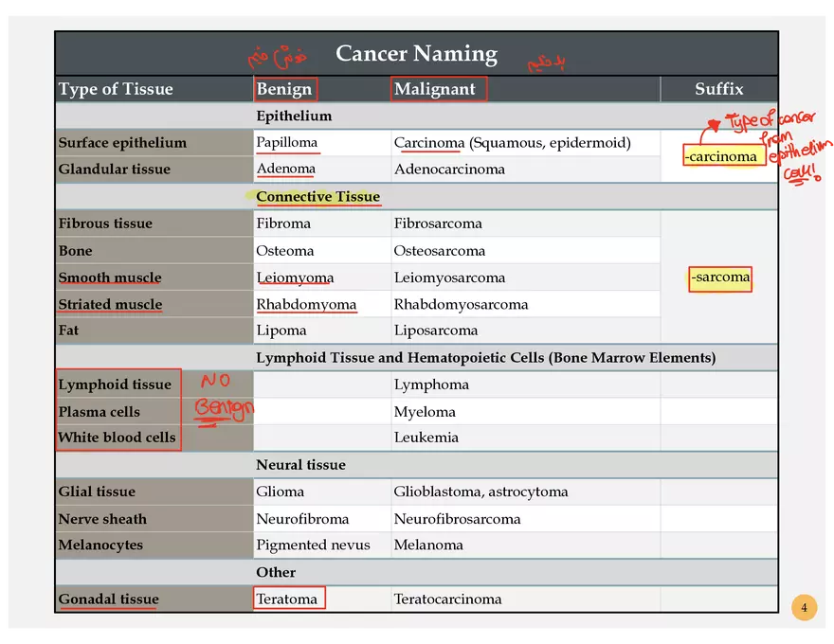The height and width of the screenshot is (644, 834).
Task: Select the 'Adenoma' cell
Action: [x=285, y=169]
